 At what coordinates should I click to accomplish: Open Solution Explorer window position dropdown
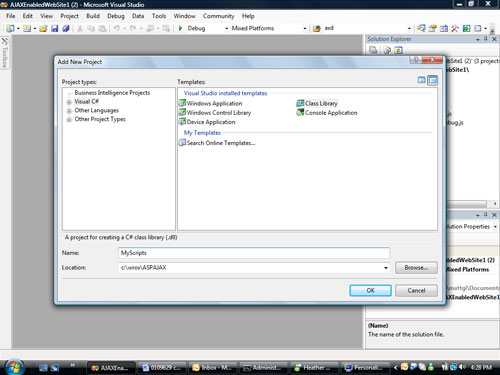[478, 39]
